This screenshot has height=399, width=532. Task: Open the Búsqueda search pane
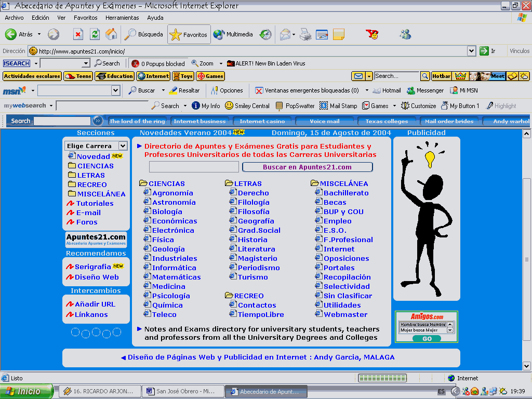pos(143,34)
